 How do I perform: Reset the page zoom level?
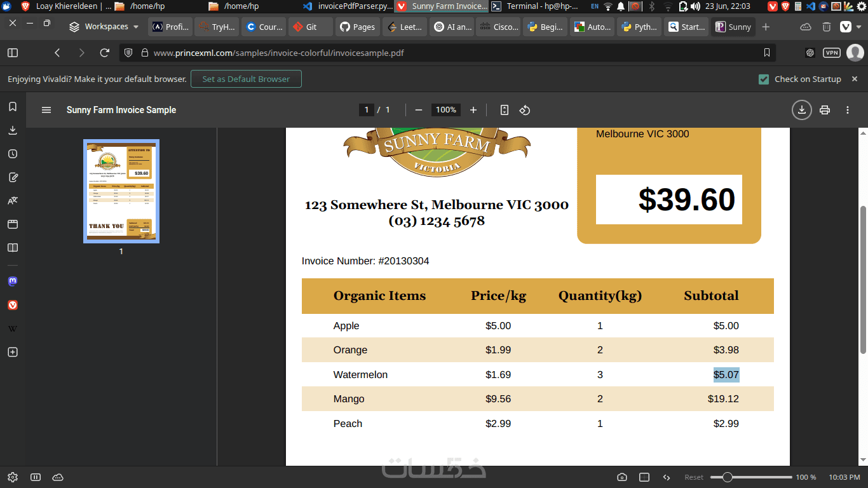(x=694, y=477)
